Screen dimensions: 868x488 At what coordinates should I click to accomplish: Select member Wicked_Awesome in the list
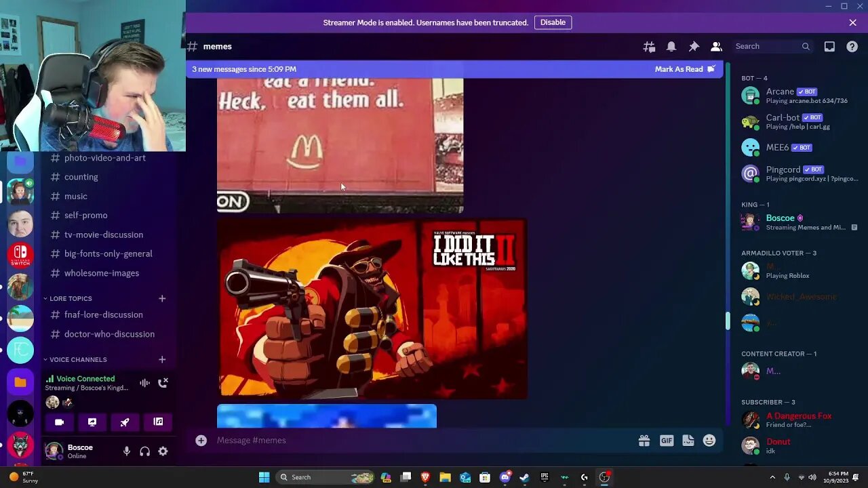(797, 297)
